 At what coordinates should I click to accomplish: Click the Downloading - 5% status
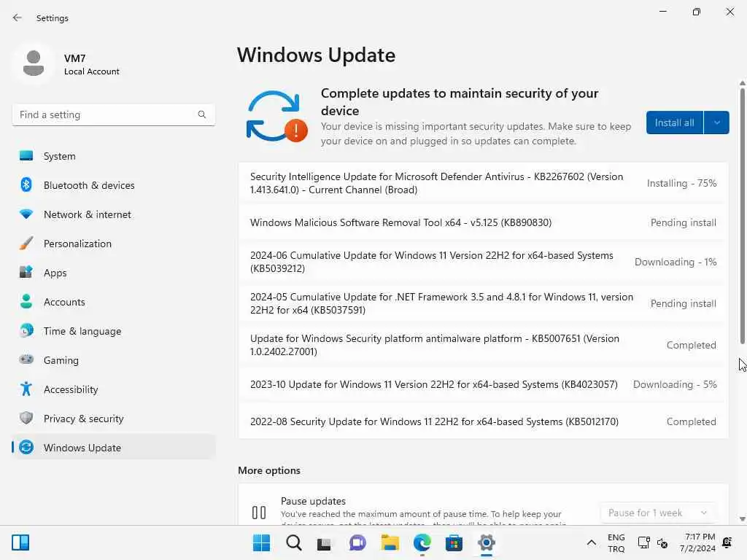coord(675,384)
